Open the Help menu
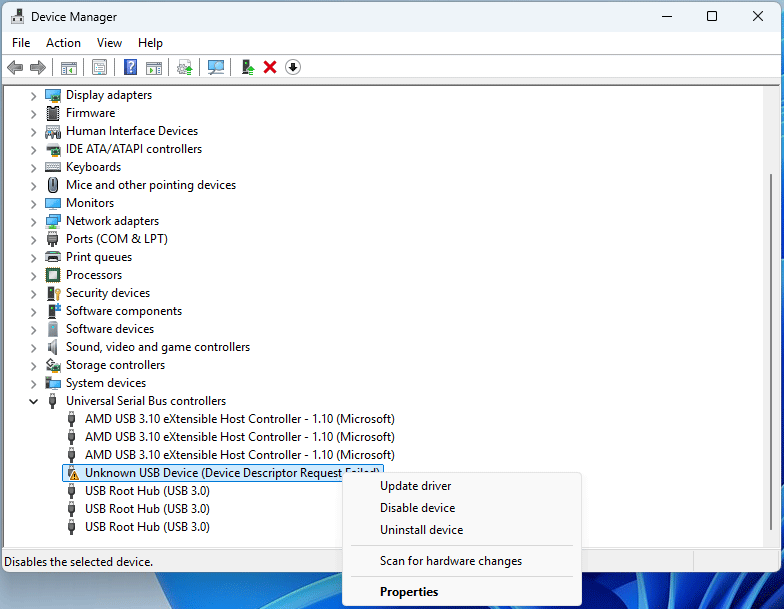This screenshot has width=784, height=609. click(150, 43)
